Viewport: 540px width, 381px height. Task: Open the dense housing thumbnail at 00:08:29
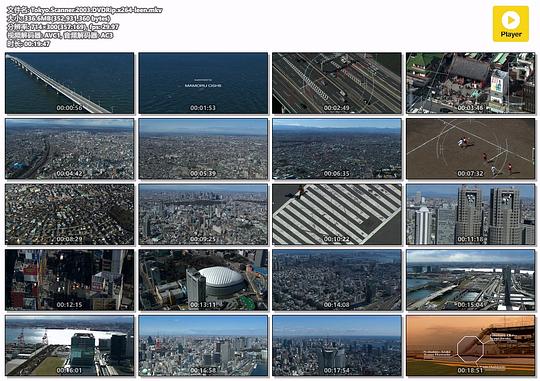(x=70, y=214)
